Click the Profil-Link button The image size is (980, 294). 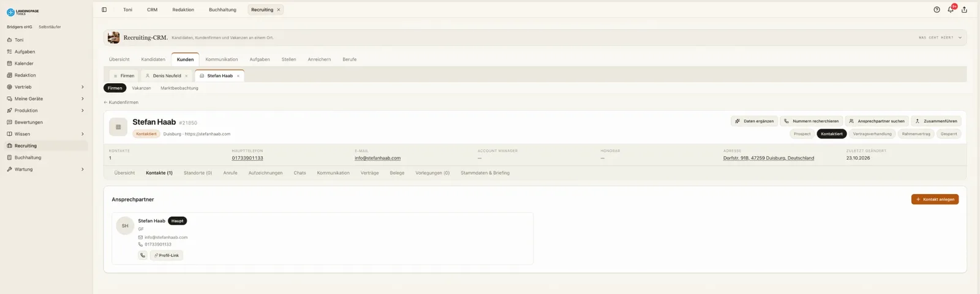tap(167, 255)
